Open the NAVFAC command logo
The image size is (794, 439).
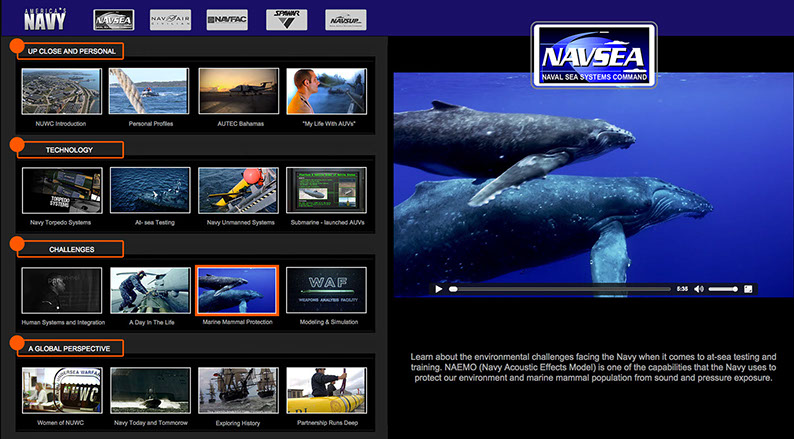tap(227, 19)
